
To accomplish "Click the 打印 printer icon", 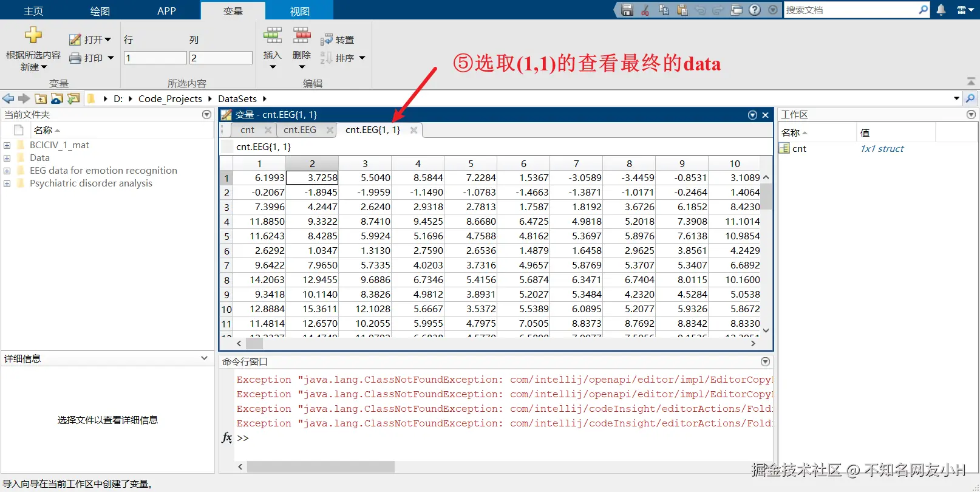I will point(75,58).
